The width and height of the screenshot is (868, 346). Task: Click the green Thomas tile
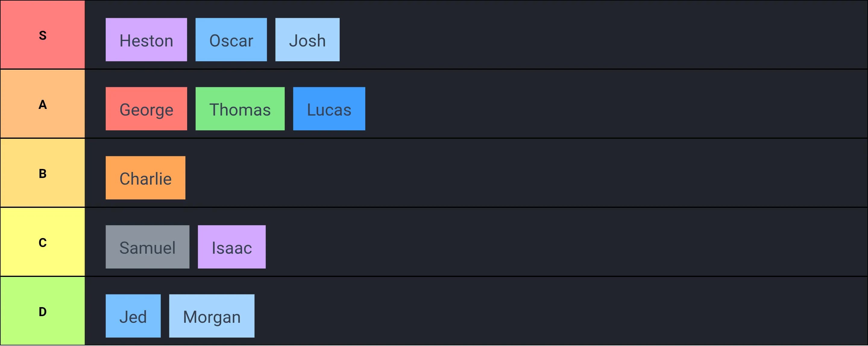tap(240, 109)
